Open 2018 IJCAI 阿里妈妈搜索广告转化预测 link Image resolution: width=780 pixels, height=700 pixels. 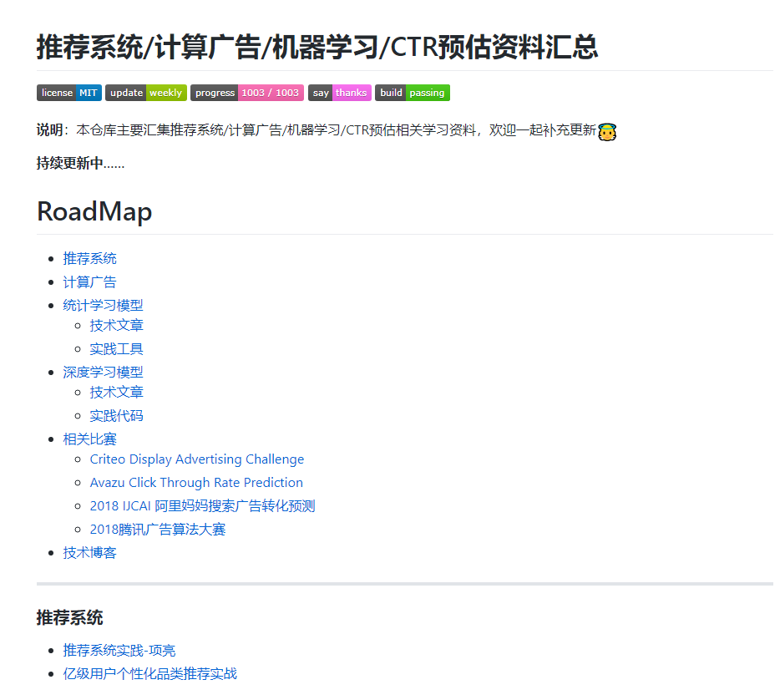[202, 506]
